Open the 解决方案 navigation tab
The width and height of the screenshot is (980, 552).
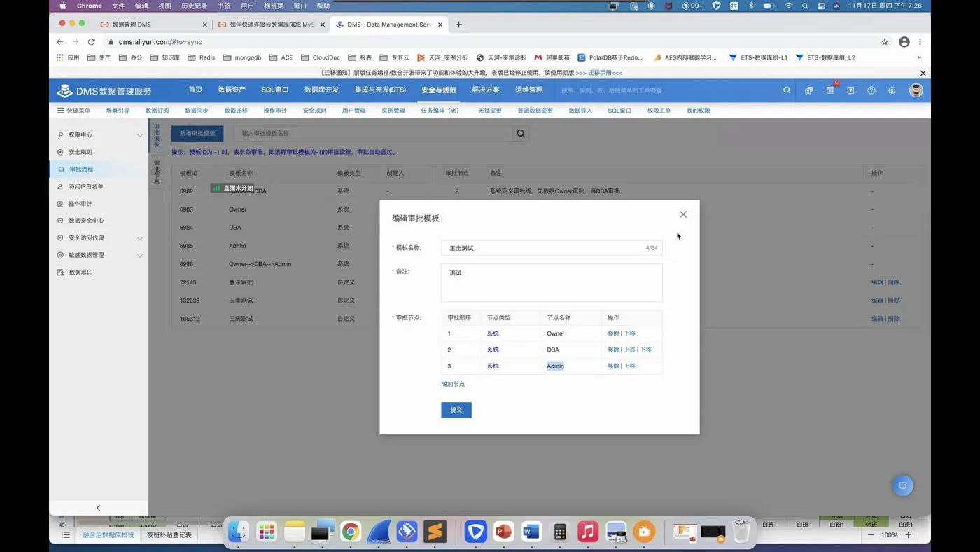[x=486, y=90]
